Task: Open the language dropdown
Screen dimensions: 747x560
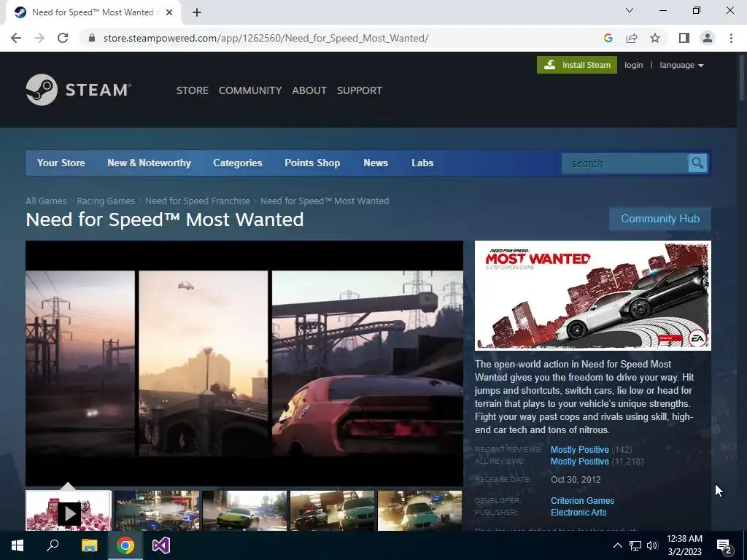Action: coord(681,65)
